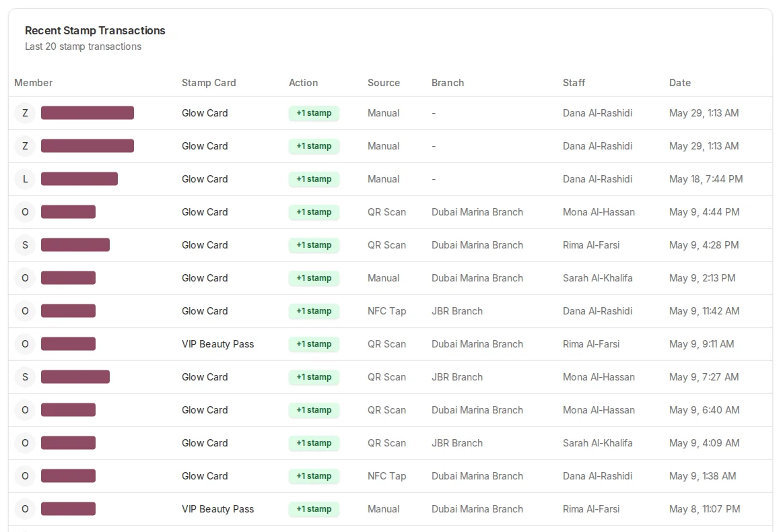The width and height of the screenshot is (781, 532).
Task: Click 'JBR Branch' in the May 9, 11:42 AM row
Action: (456, 311)
